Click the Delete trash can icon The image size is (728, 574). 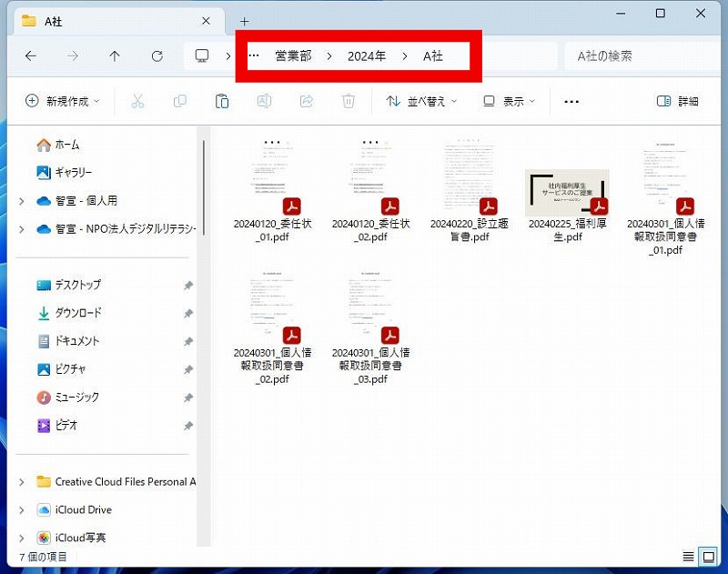click(349, 101)
